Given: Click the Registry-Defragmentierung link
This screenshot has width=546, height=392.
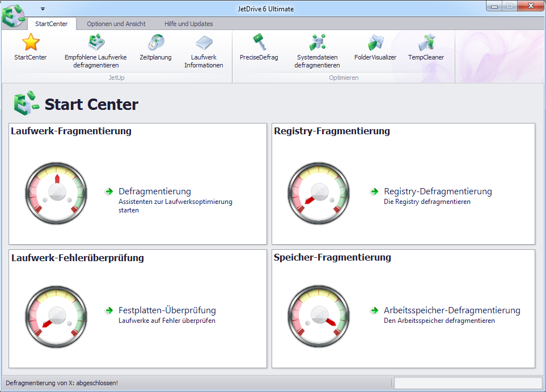Looking at the screenshot, I should pos(438,191).
